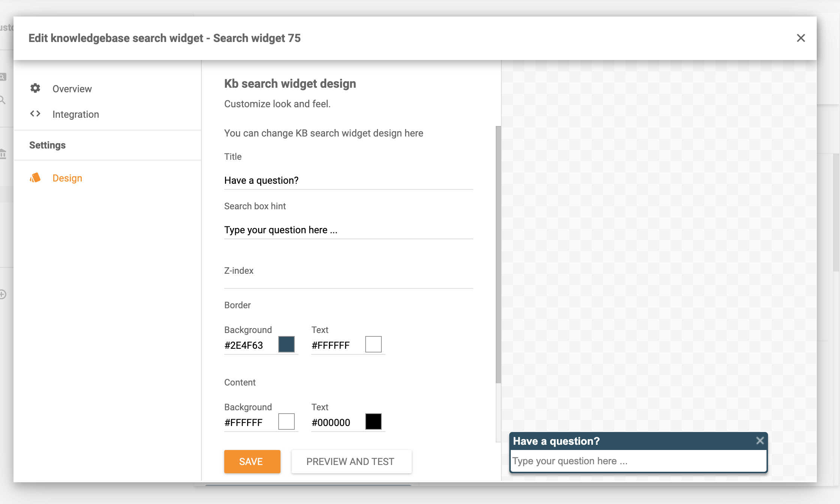Click the Overview gear icon
840x504 pixels.
click(x=35, y=88)
